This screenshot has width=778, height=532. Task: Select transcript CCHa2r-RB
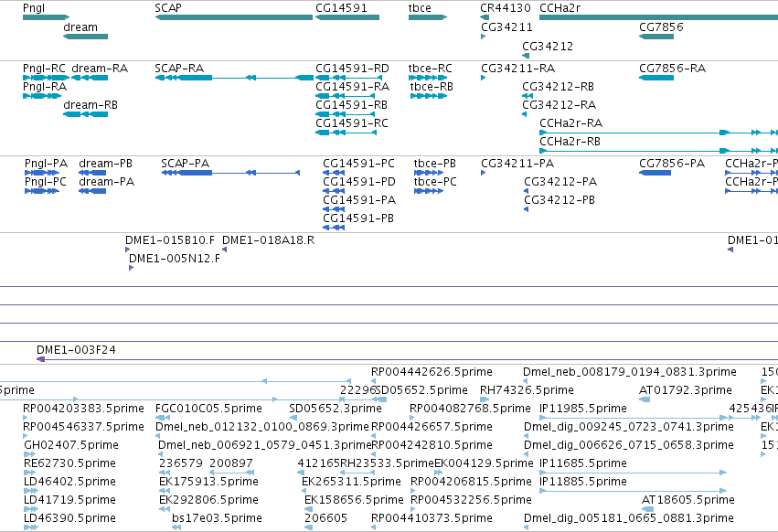pos(570,142)
